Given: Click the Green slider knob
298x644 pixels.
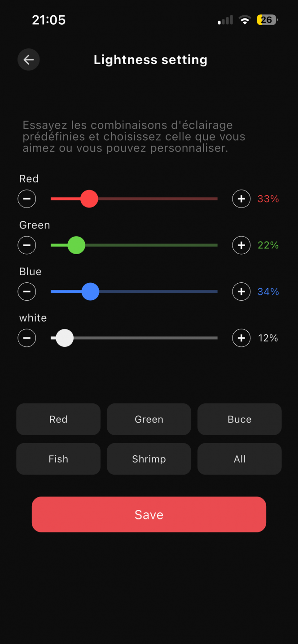Looking at the screenshot, I should [x=76, y=245].
